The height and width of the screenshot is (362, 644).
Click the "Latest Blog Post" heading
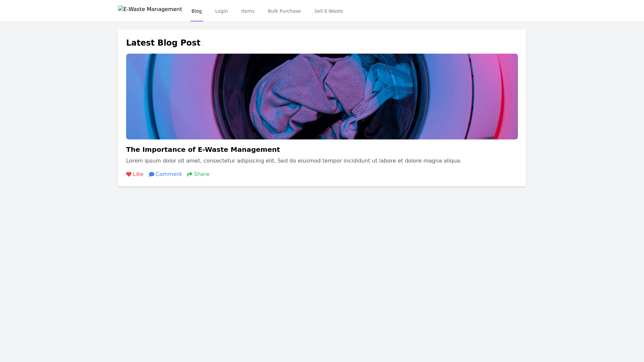tap(163, 43)
